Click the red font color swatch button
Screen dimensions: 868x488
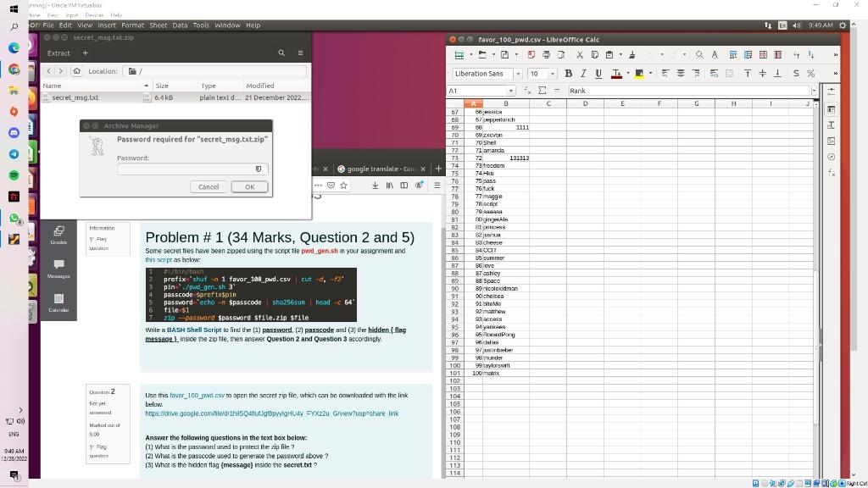(616, 74)
